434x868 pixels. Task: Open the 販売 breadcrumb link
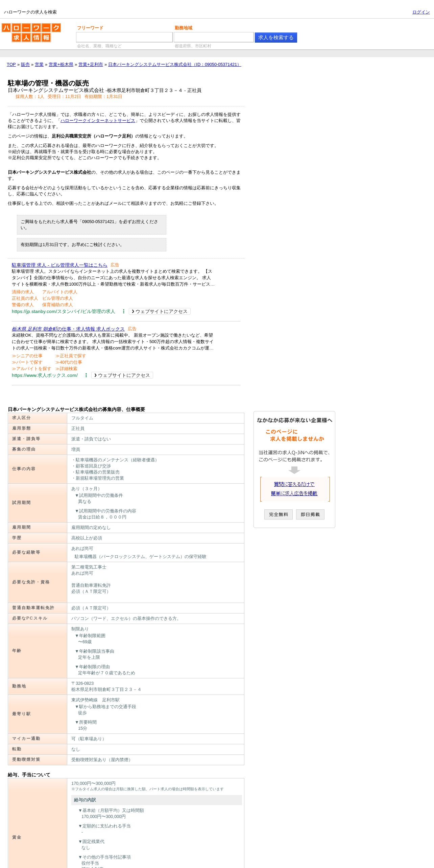tap(25, 65)
